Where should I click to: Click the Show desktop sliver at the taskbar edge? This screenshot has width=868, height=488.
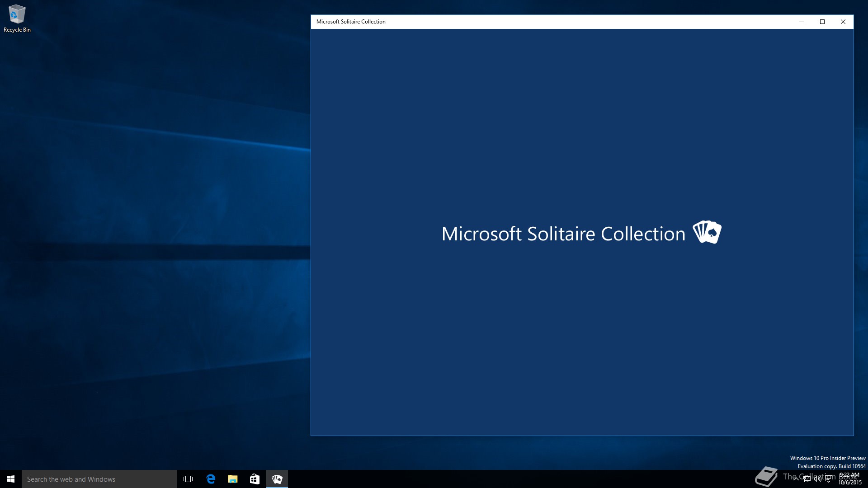point(867,479)
